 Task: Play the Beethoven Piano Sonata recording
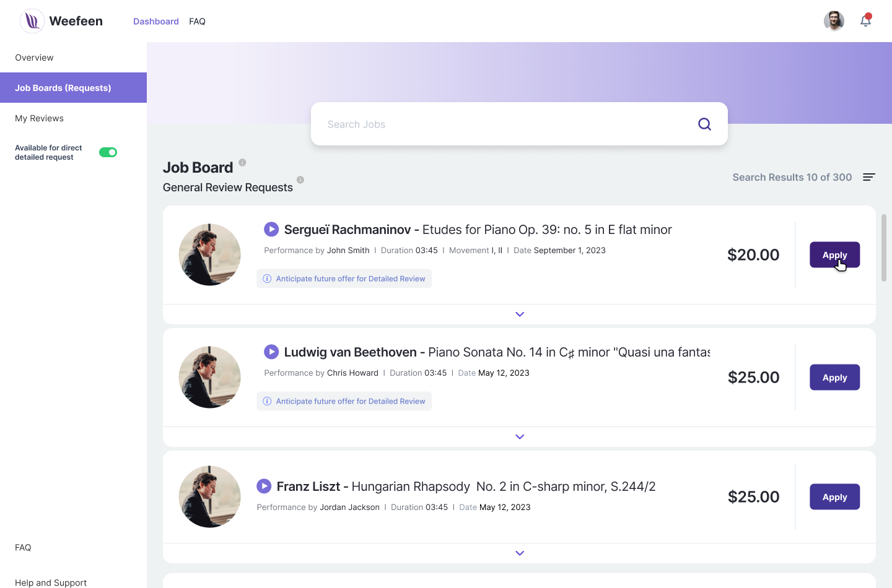pyautogui.click(x=271, y=352)
